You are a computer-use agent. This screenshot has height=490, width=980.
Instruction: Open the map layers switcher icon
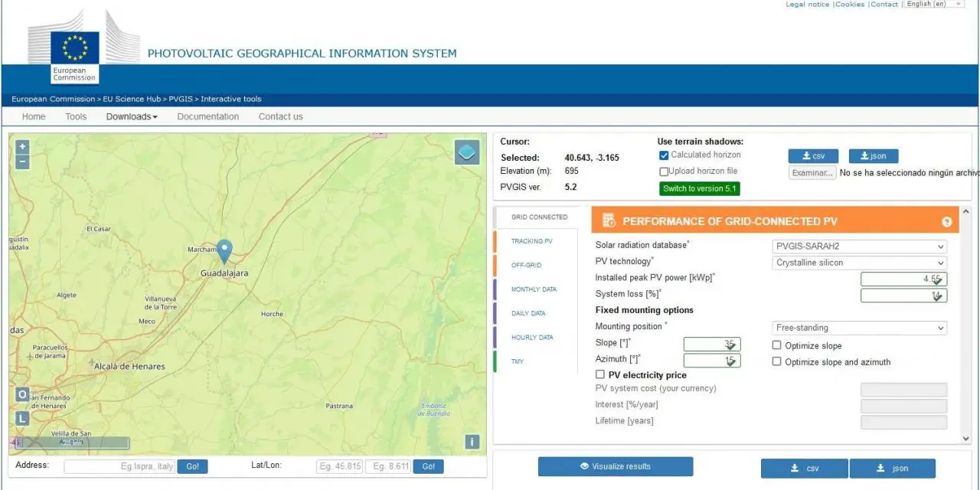pyautogui.click(x=467, y=152)
